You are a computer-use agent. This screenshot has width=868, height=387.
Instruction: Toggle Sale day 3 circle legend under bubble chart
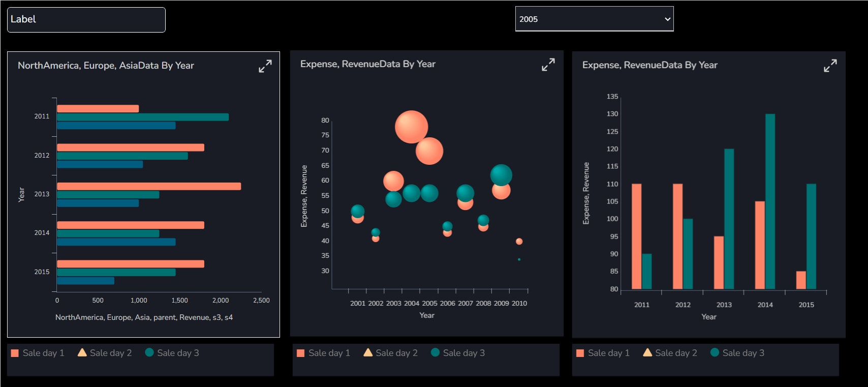pos(458,353)
